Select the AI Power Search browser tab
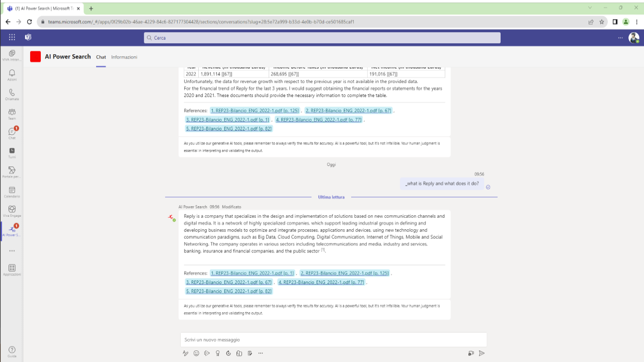 [43, 9]
